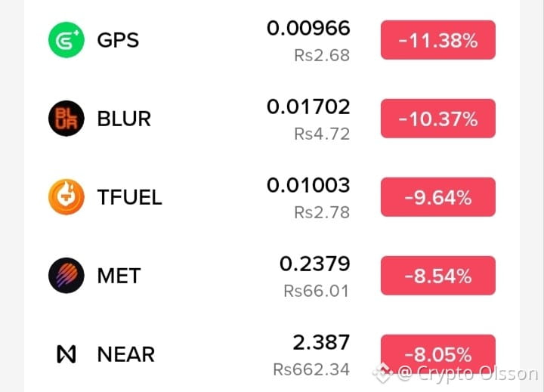544x392 pixels.
Task: Open the BLUR coin name label
Action: 124,119
